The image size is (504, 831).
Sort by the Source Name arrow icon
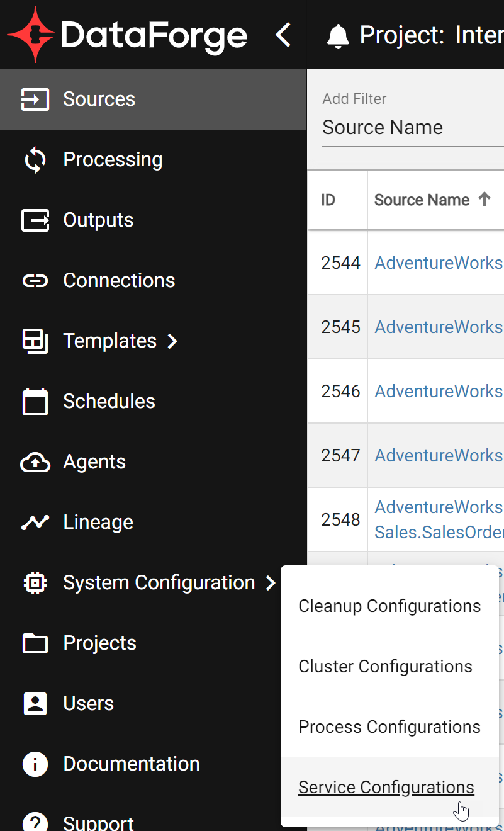pyautogui.click(x=484, y=200)
